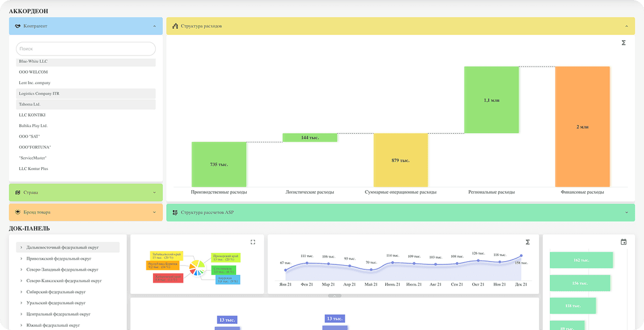
Task: Click the 162 тыс. horizontal bar
Action: (x=581, y=260)
